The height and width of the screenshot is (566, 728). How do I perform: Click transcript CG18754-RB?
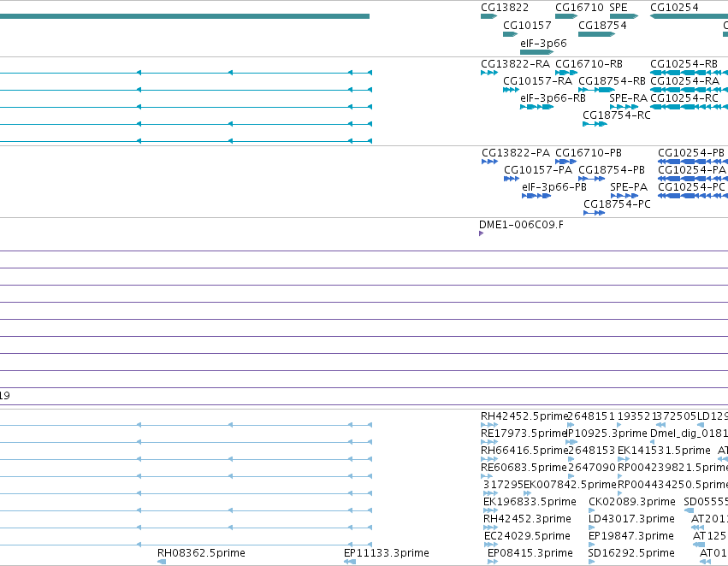pyautogui.click(x=612, y=81)
